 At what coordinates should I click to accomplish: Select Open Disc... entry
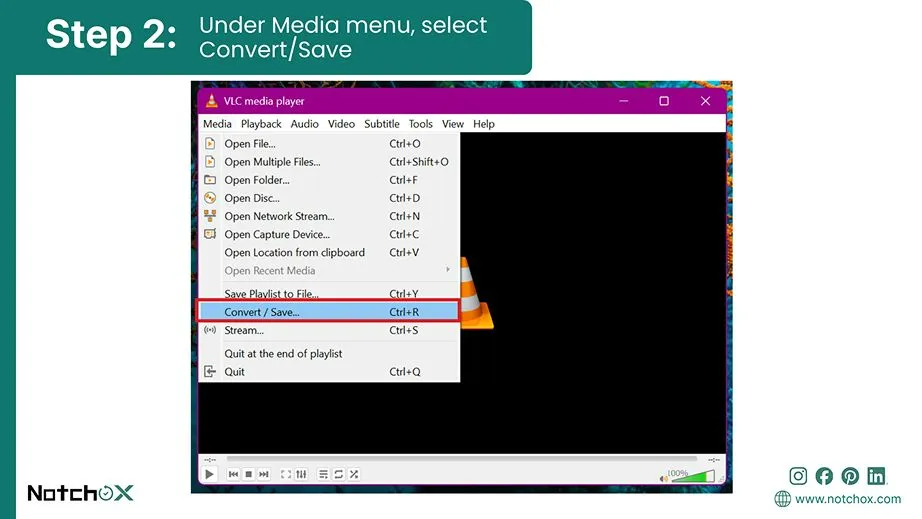pos(329,198)
